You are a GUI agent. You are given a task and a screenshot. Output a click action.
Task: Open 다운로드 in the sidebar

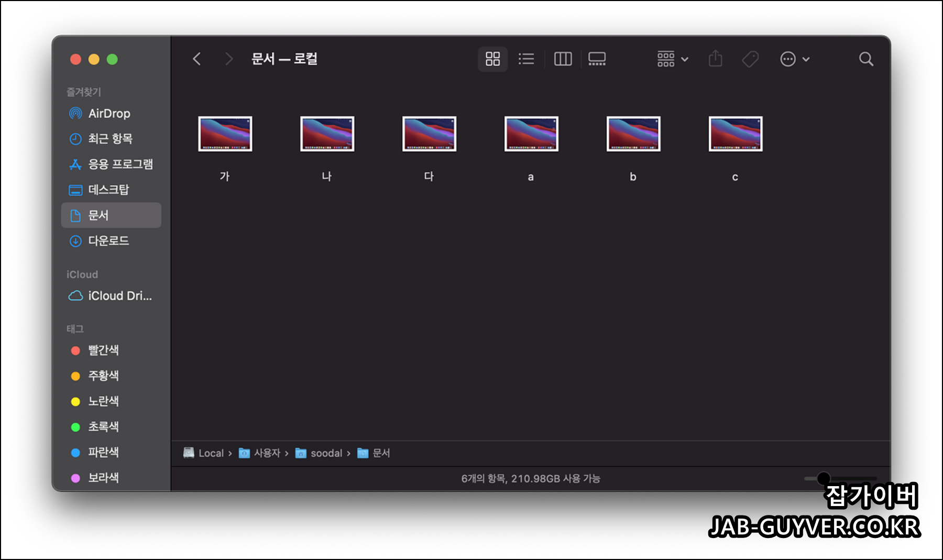click(111, 241)
